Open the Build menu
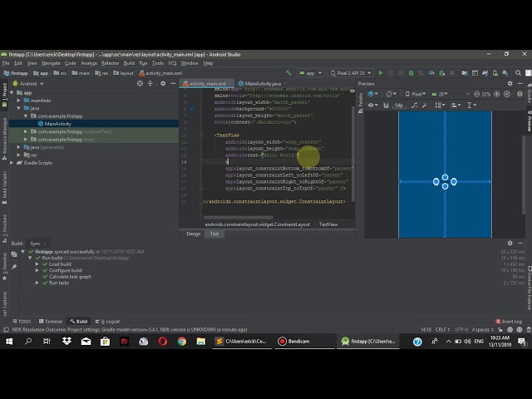 click(129, 63)
